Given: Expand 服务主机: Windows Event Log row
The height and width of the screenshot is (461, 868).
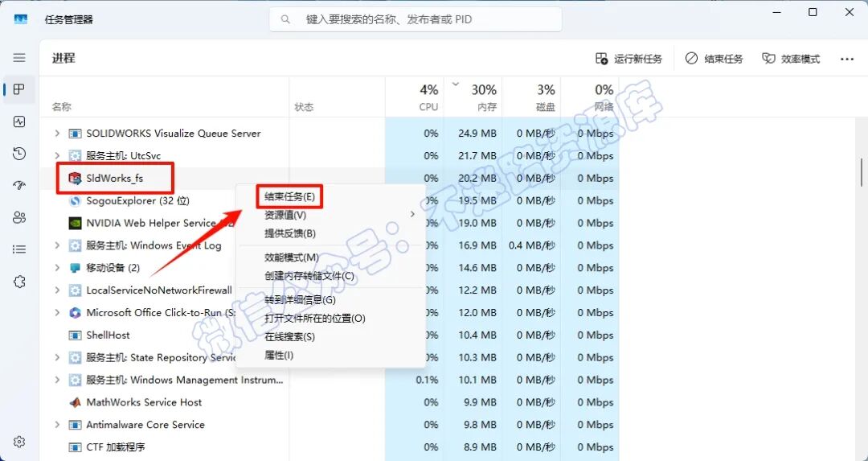Looking at the screenshot, I should click(x=56, y=245).
